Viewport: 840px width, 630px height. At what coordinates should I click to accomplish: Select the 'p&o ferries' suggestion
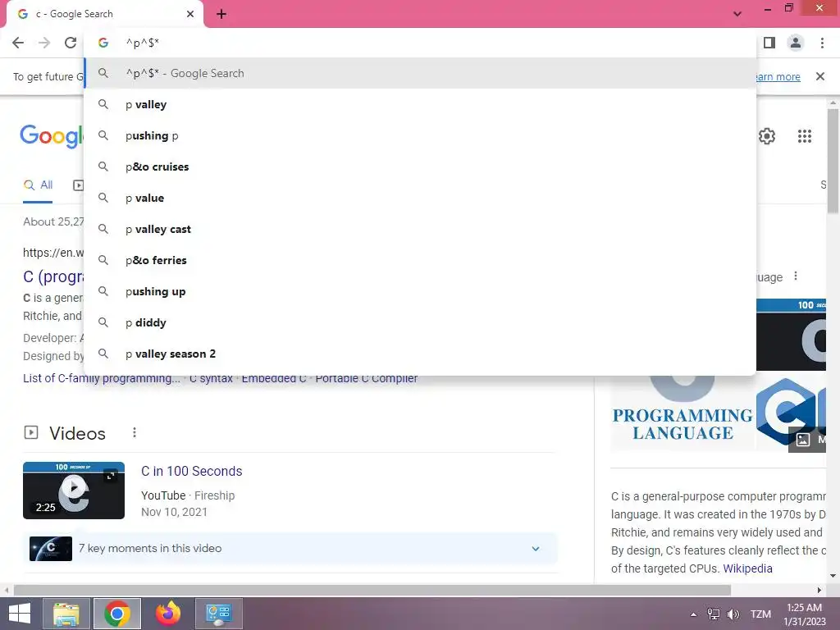click(x=421, y=260)
